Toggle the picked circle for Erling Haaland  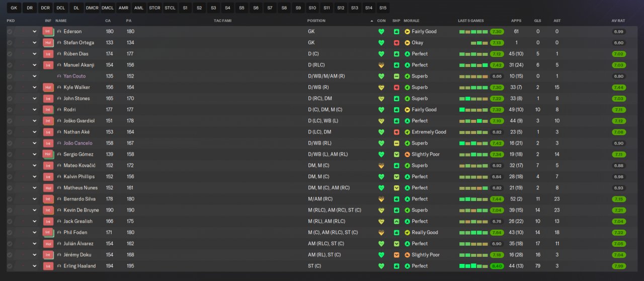[10, 266]
